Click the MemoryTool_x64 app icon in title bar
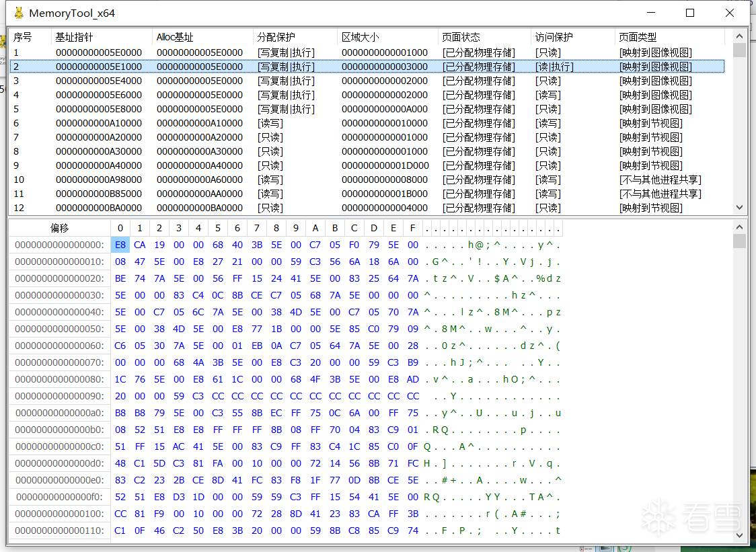Viewport: 756px width, 552px height. coord(19,13)
